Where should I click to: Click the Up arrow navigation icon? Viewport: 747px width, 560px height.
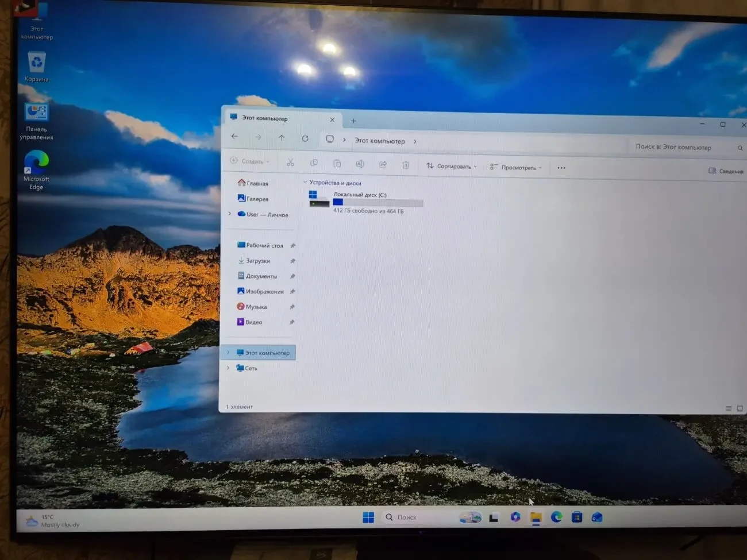pyautogui.click(x=282, y=137)
